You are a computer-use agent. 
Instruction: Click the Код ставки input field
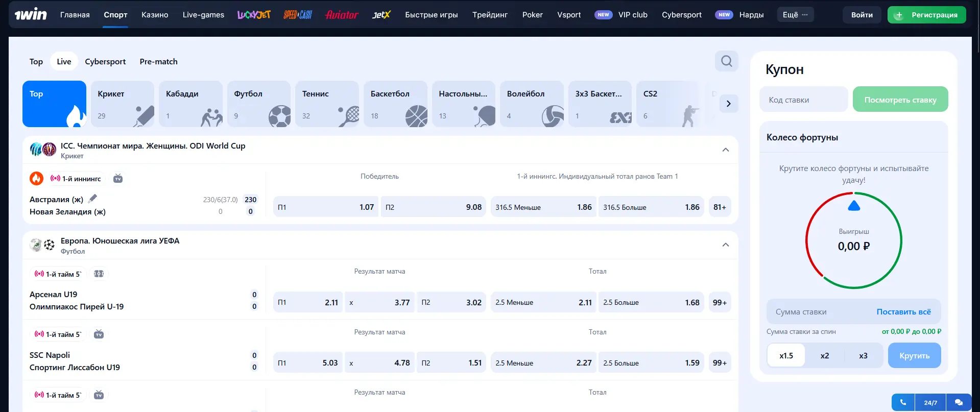[x=803, y=100]
